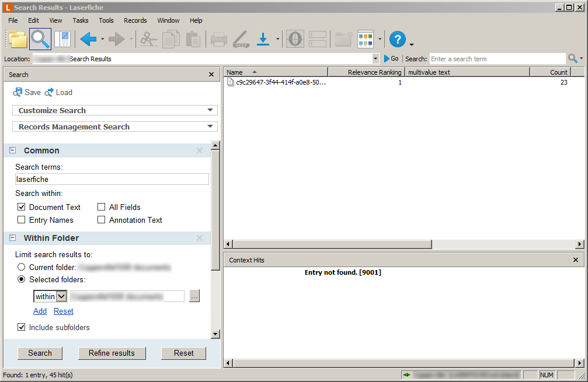Screen dimensions: 588x382
Task: Toggle the document preview pane icon
Action: pyautogui.click(x=62, y=39)
